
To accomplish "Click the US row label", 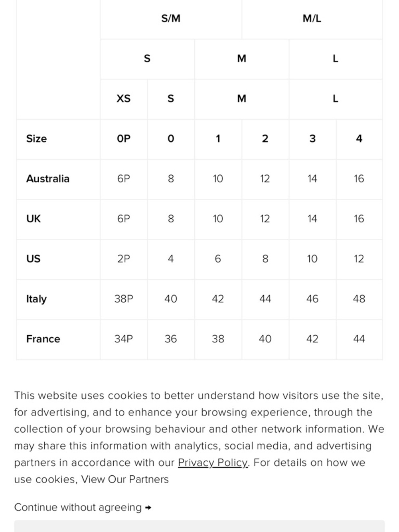I will (34, 259).
